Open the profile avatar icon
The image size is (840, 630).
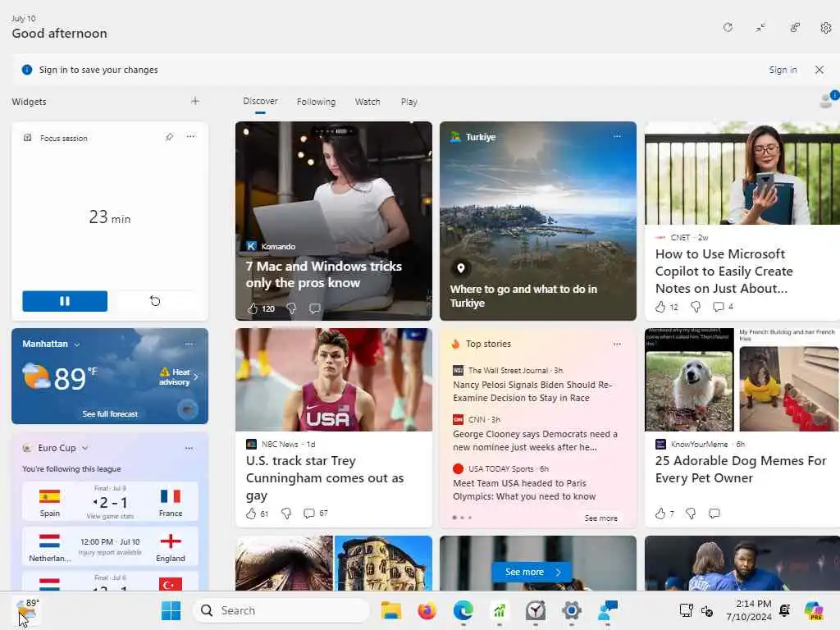[827, 99]
